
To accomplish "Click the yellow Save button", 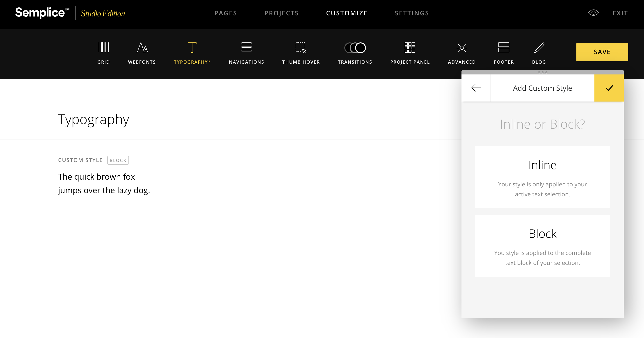I will point(602,52).
